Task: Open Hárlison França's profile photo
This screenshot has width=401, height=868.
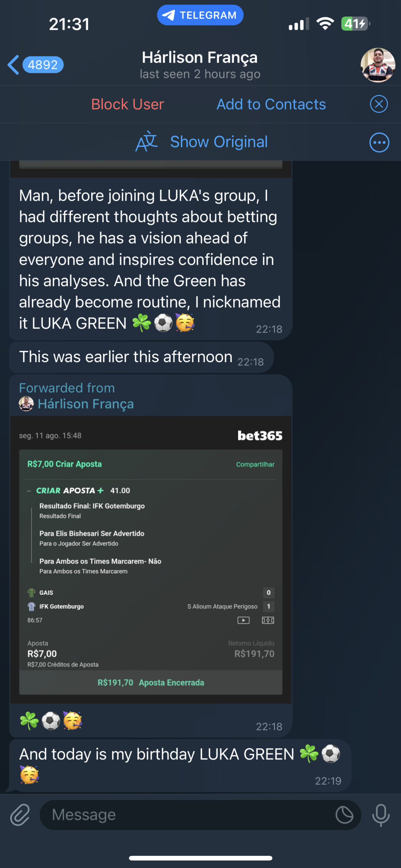Action: click(x=378, y=65)
